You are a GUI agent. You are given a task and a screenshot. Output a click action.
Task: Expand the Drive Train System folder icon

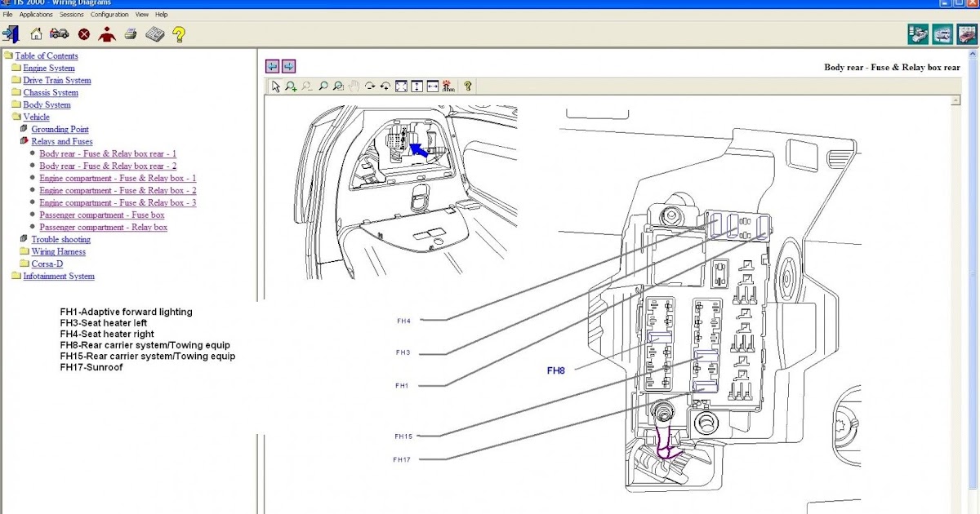click(16, 80)
